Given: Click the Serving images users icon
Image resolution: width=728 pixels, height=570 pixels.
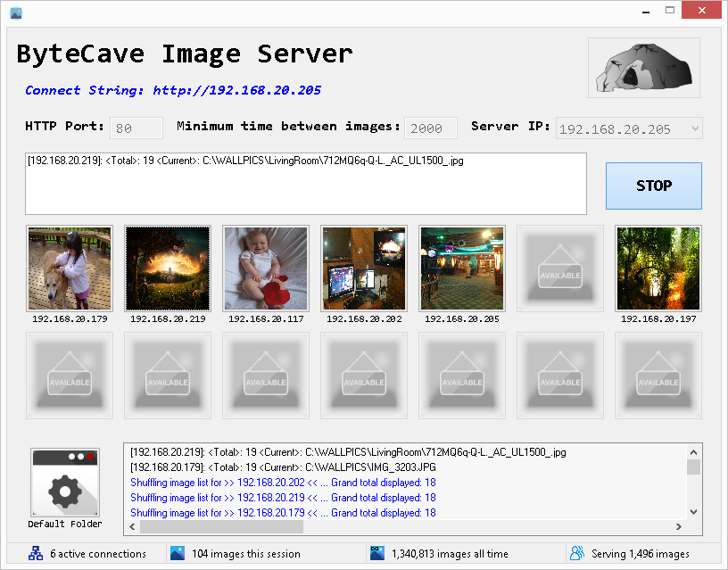Looking at the screenshot, I should tap(577, 553).
